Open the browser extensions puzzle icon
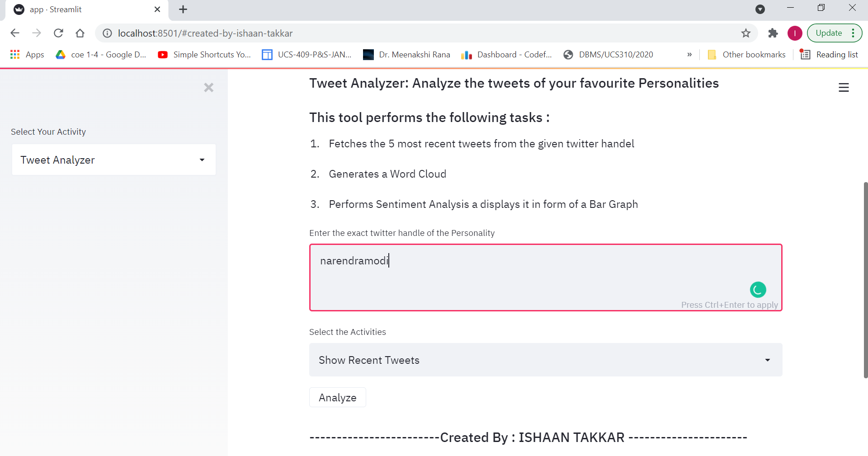The width and height of the screenshot is (868, 456). point(773,33)
